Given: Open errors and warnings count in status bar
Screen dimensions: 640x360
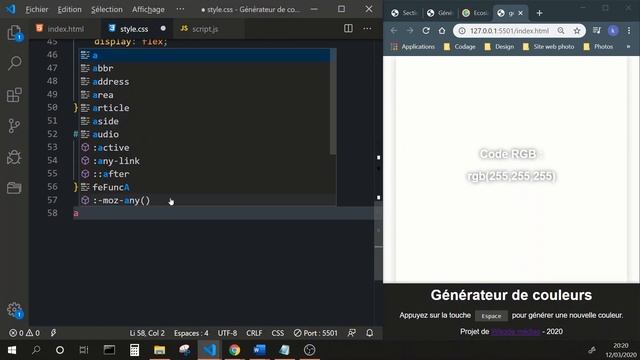Looking at the screenshot, I should [x=24, y=333].
